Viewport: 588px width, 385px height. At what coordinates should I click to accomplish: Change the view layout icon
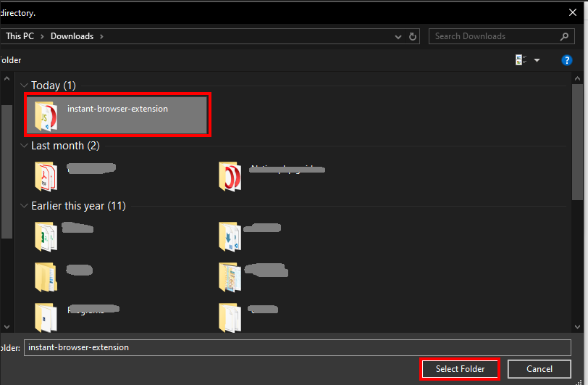click(x=521, y=60)
